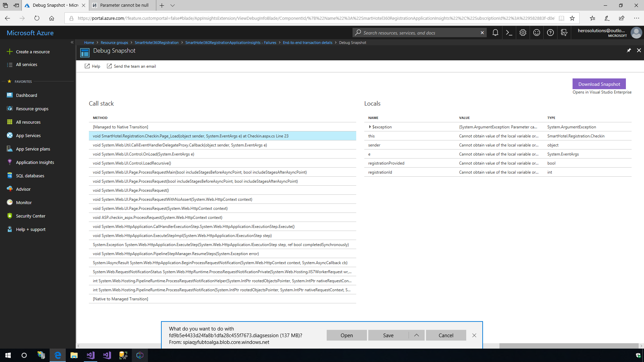Image resolution: width=644 pixels, height=362 pixels.
Task: Click the Download Snapshot button
Action: 599,84
